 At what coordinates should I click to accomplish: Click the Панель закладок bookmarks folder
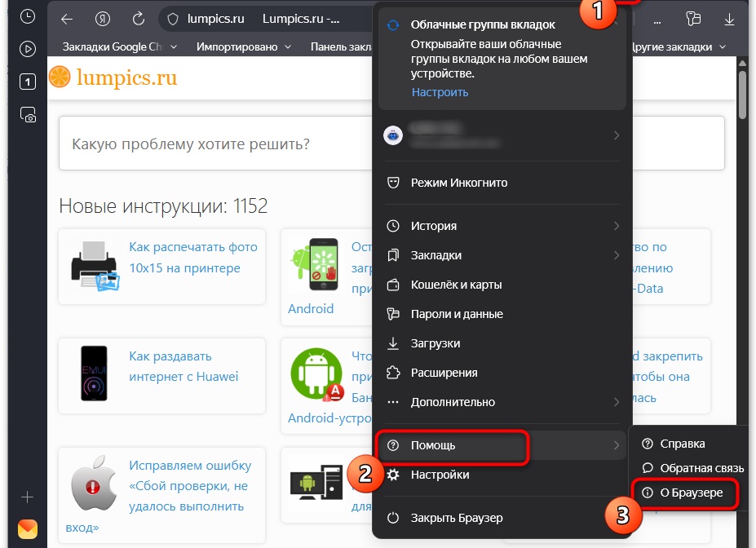[342, 46]
